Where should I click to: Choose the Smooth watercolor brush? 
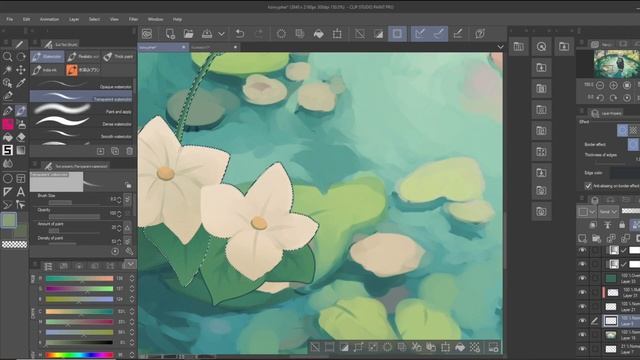[81, 134]
